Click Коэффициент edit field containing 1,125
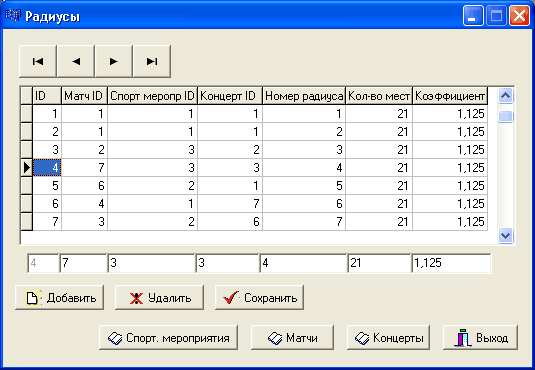Viewport: 535px width, 370px height. [451, 263]
